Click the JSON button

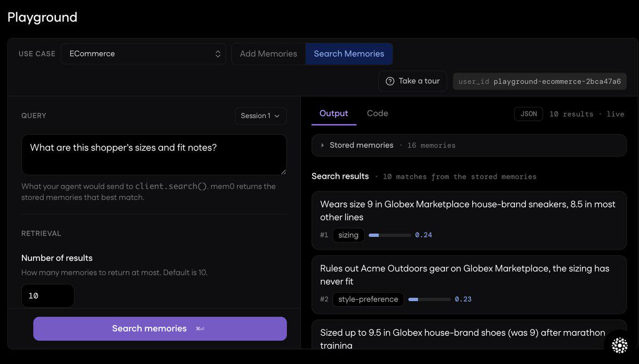click(x=528, y=114)
